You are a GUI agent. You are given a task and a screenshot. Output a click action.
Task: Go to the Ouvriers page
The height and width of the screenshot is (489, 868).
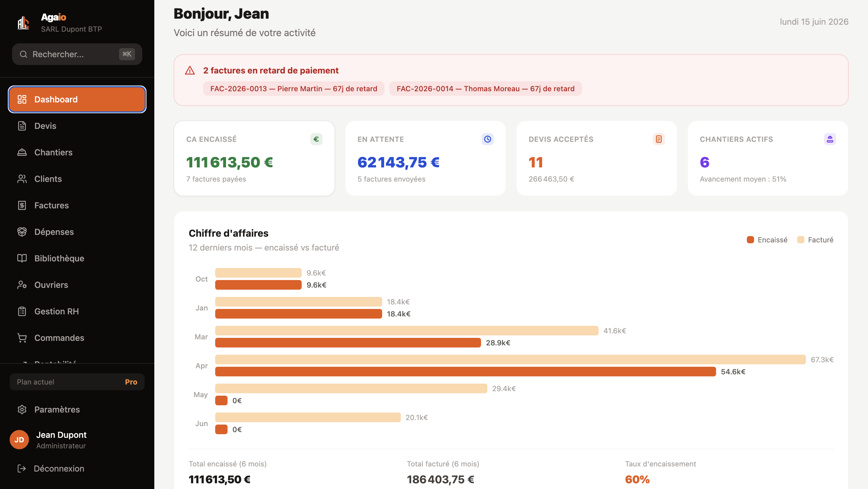pos(77,285)
